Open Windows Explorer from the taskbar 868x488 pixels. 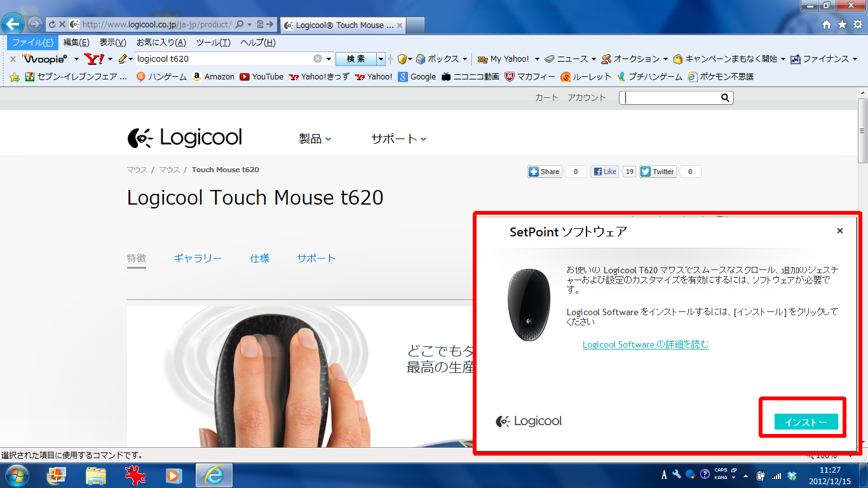(96, 475)
